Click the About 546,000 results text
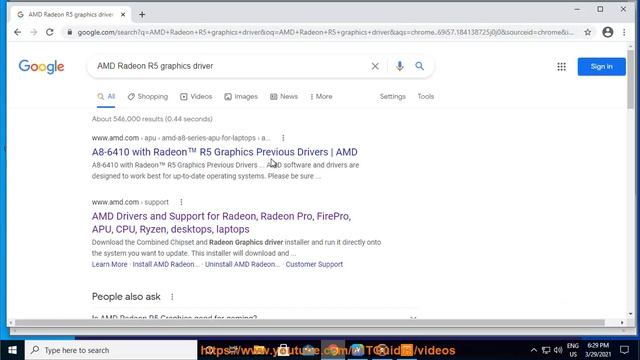The image size is (640, 360). click(x=152, y=119)
